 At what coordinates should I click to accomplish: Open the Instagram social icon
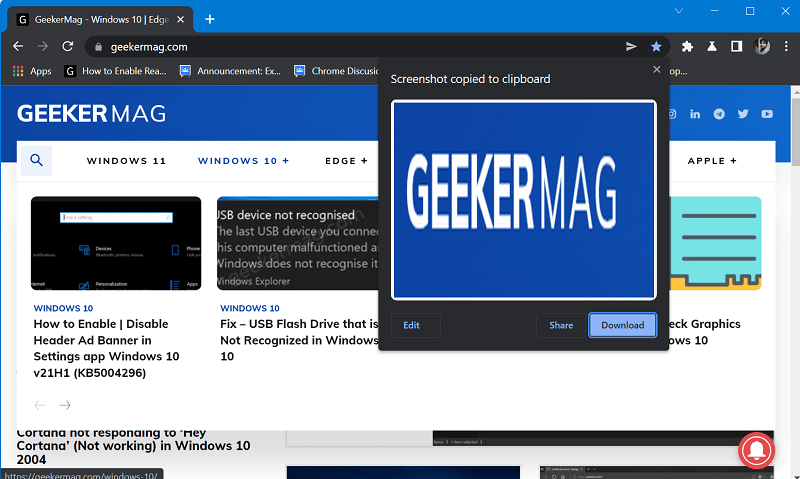(672, 114)
